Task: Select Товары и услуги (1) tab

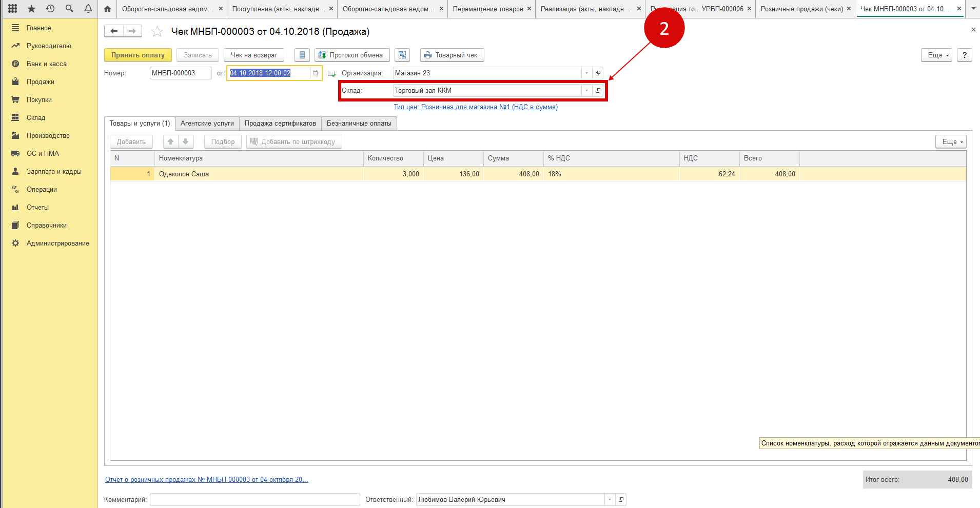Action: click(x=140, y=124)
